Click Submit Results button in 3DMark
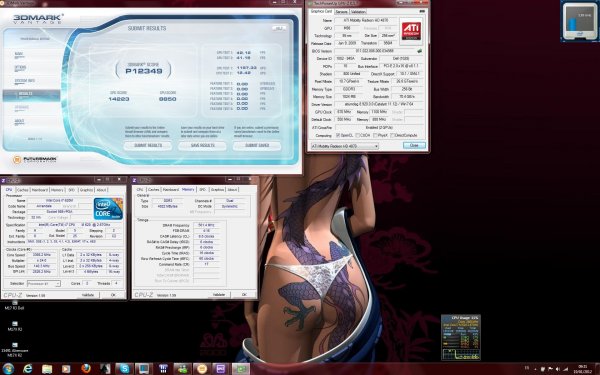Viewport: 600px width, 375px height. tap(148, 145)
